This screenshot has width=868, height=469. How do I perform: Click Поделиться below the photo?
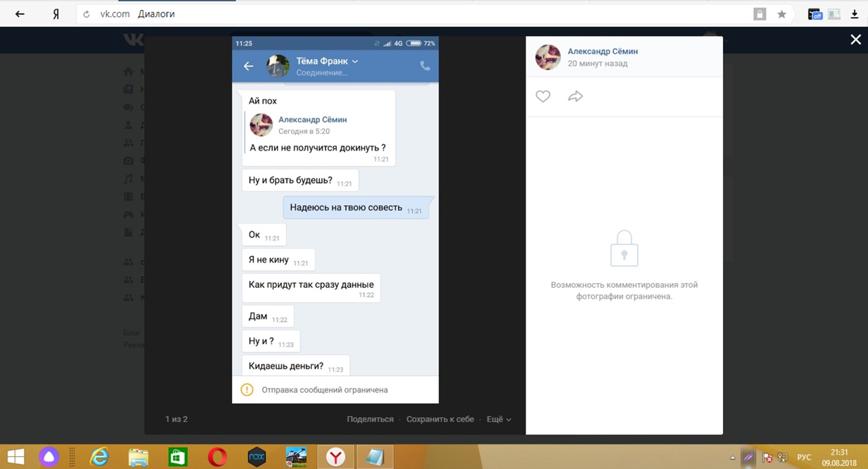coord(370,419)
